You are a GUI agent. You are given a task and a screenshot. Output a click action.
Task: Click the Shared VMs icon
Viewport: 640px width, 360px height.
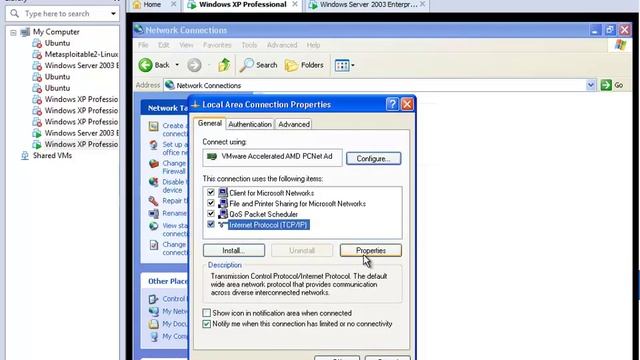pos(25,156)
